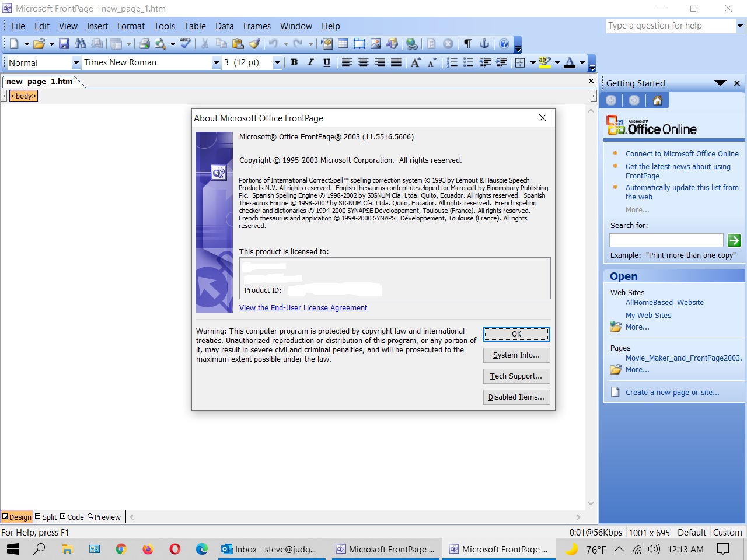Click the Bookmark anchor icon
This screenshot has height=560, width=747.
point(484,44)
